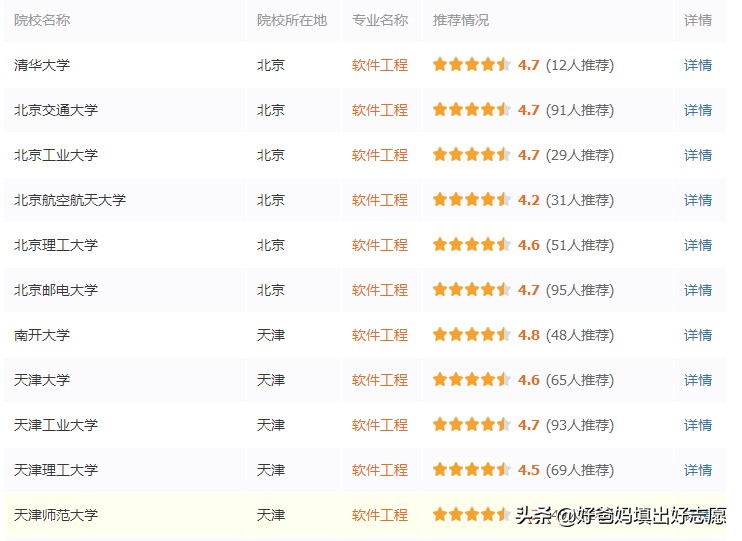Open 详情 link for 北京理工大学

tap(698, 245)
